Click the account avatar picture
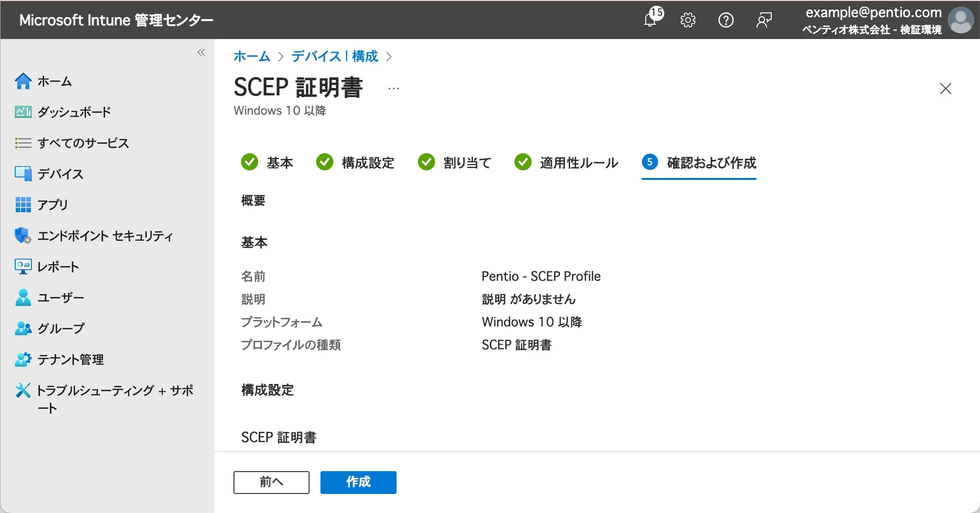The image size is (980, 513). (x=961, y=20)
